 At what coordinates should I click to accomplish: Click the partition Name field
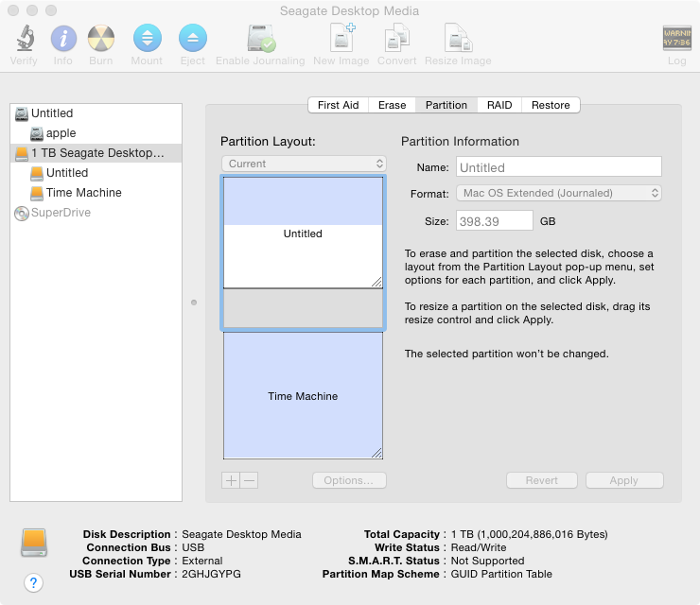558,167
